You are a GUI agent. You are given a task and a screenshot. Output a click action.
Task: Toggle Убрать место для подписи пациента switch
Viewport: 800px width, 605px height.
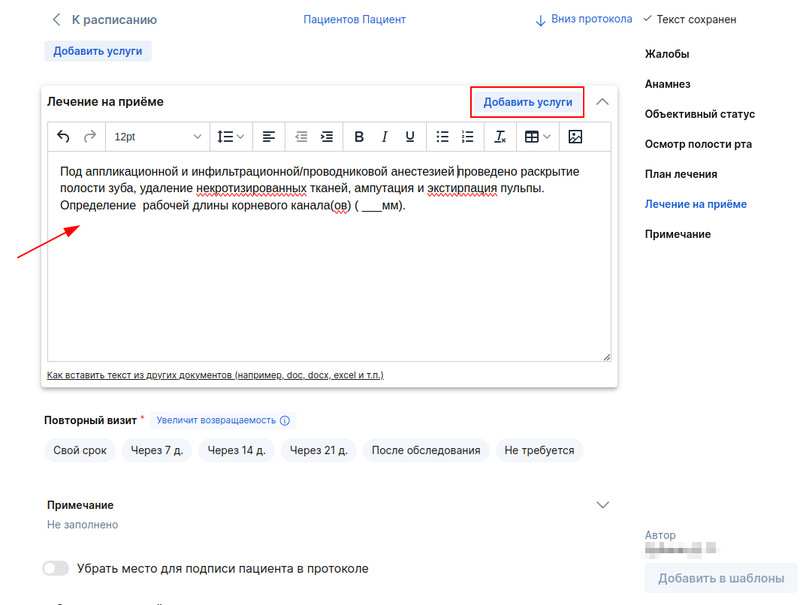(x=56, y=568)
